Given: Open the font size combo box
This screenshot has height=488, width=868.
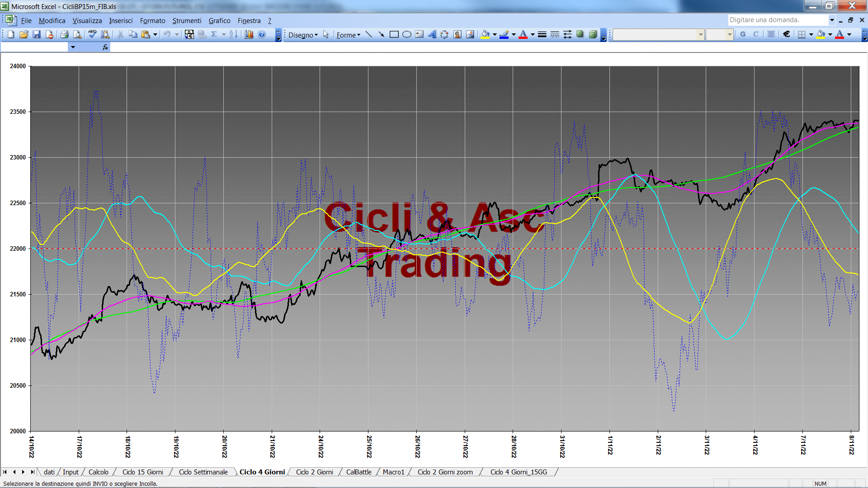Looking at the screenshot, I should [x=719, y=34].
